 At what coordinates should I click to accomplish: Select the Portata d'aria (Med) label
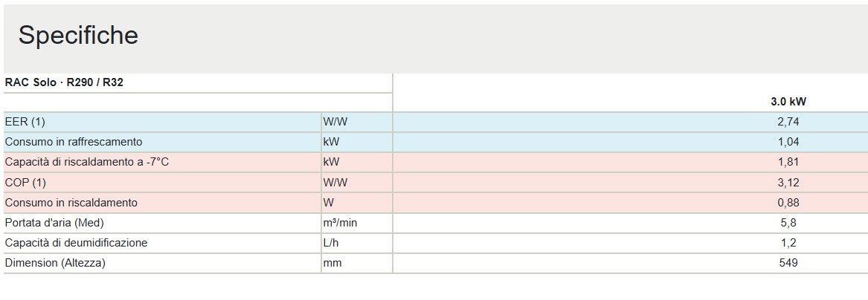54,223
